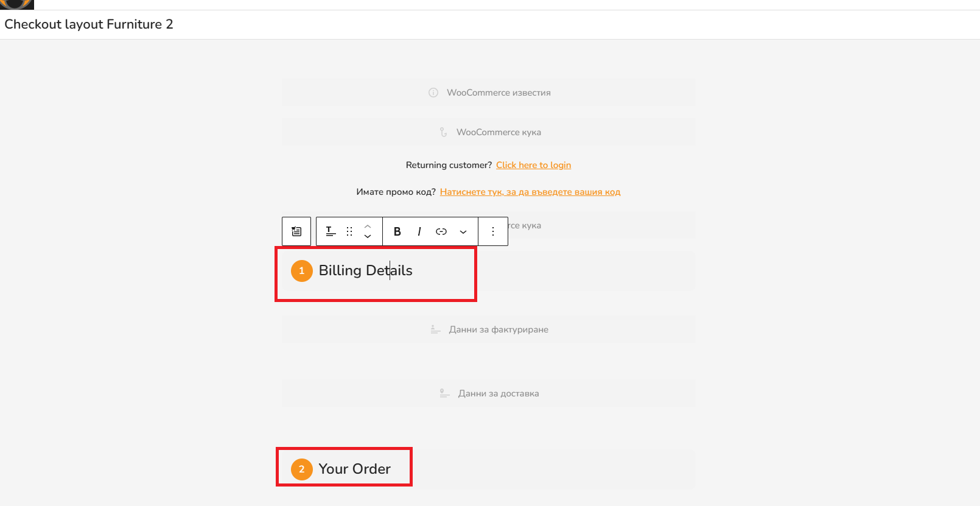Toggle bold formatting
Viewport: 980px width, 506px height.
click(397, 231)
